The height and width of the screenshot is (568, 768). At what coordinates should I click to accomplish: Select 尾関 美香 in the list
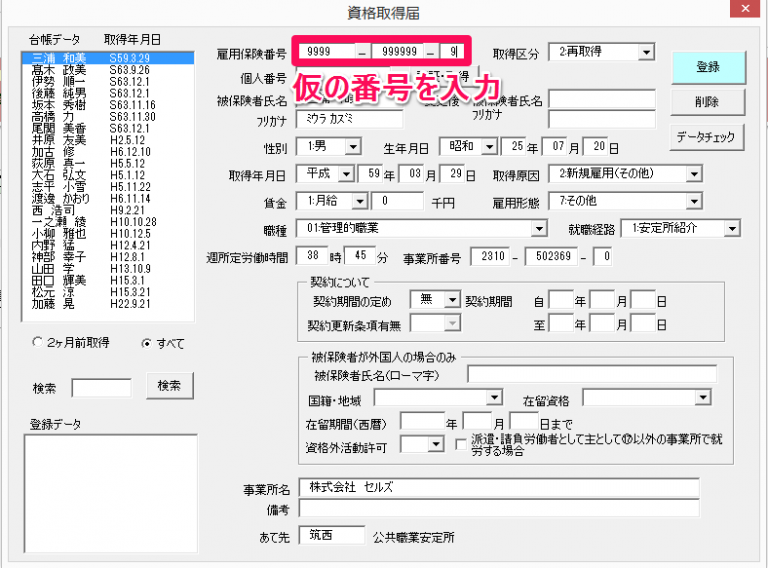click(x=108, y=129)
